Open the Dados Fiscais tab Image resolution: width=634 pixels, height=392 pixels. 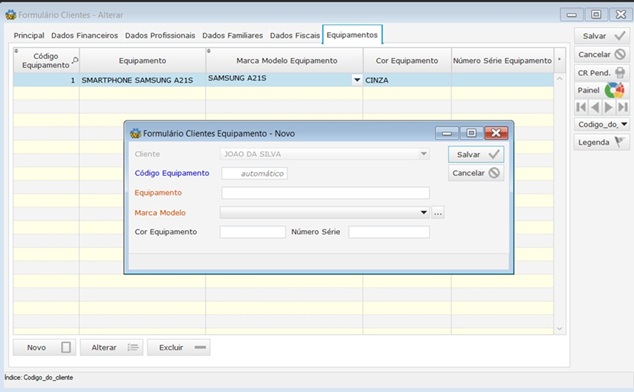click(x=295, y=36)
